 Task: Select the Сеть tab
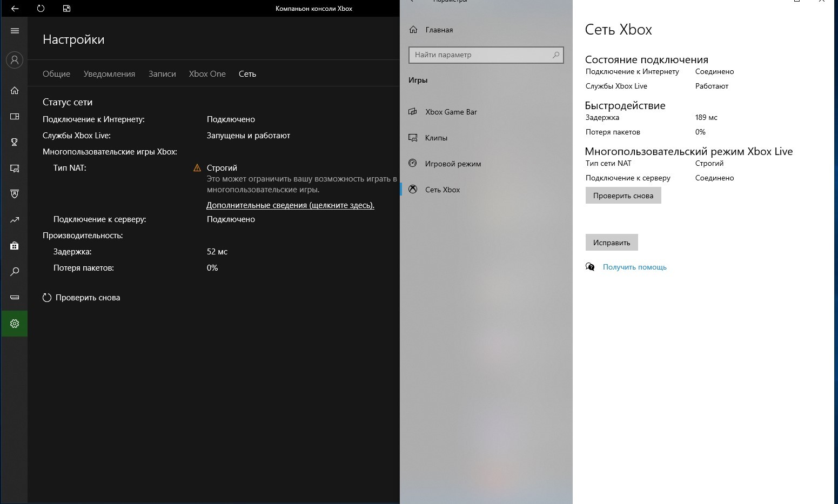coord(247,74)
